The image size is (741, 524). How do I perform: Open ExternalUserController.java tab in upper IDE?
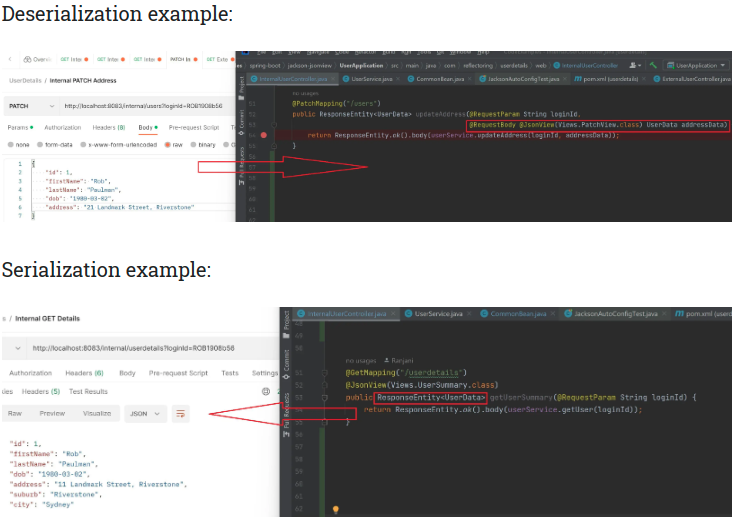click(692, 79)
